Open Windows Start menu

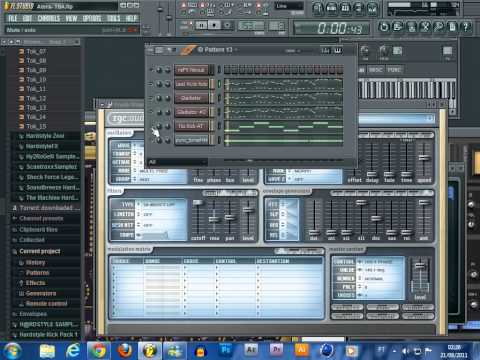tap(11, 351)
